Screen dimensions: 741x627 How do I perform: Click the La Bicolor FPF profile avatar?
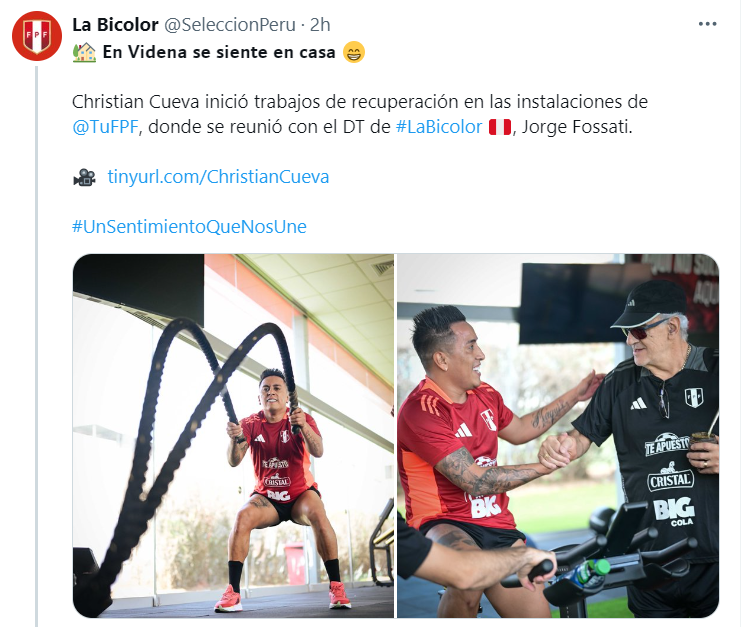coord(37,36)
